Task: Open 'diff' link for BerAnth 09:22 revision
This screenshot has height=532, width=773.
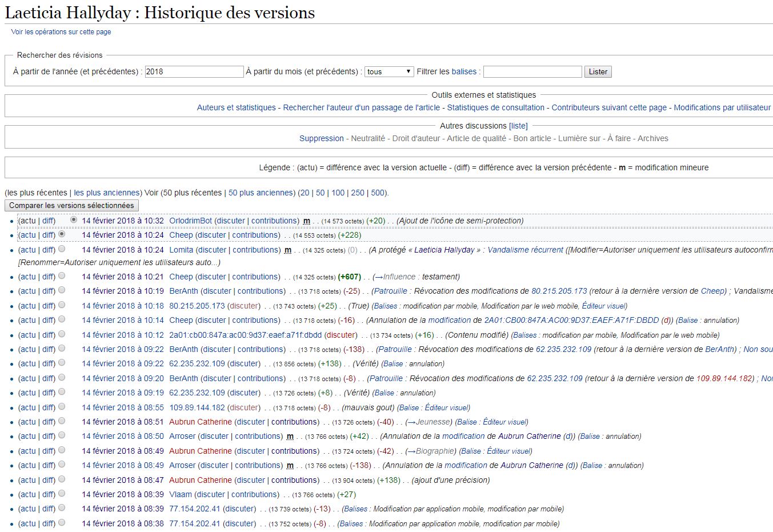Action: click(x=49, y=349)
